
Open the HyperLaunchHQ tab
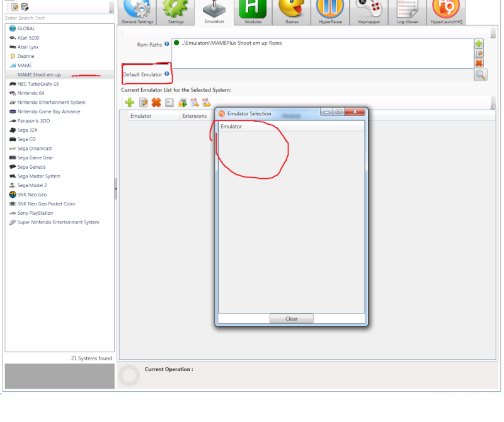pos(446,12)
